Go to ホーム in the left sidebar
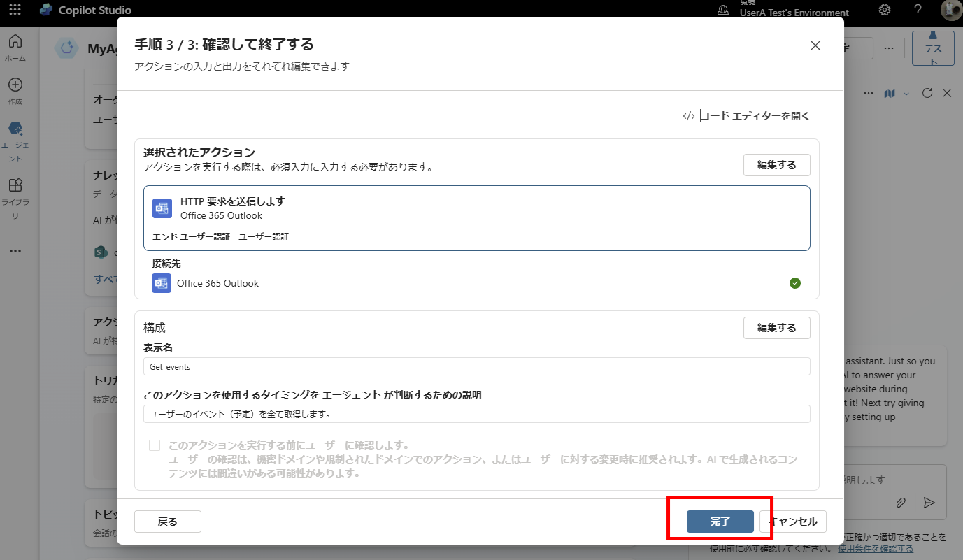The width and height of the screenshot is (963, 560). 15,48
